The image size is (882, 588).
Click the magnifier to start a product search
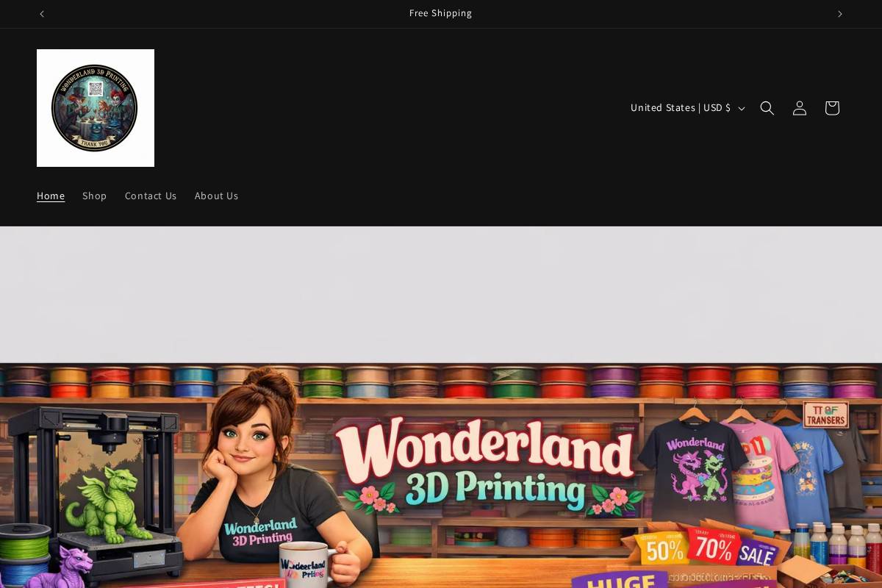tap(767, 108)
